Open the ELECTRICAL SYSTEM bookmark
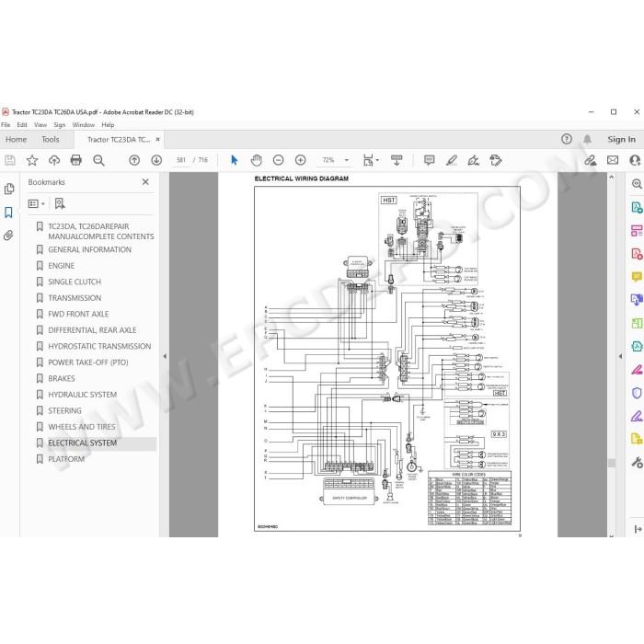644x644 pixels. (83, 443)
